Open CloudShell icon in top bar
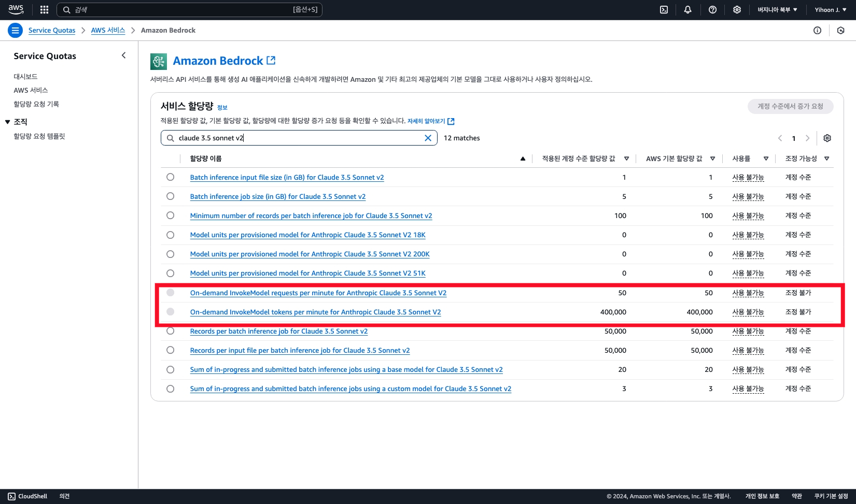This screenshot has height=504, width=856. coord(664,10)
